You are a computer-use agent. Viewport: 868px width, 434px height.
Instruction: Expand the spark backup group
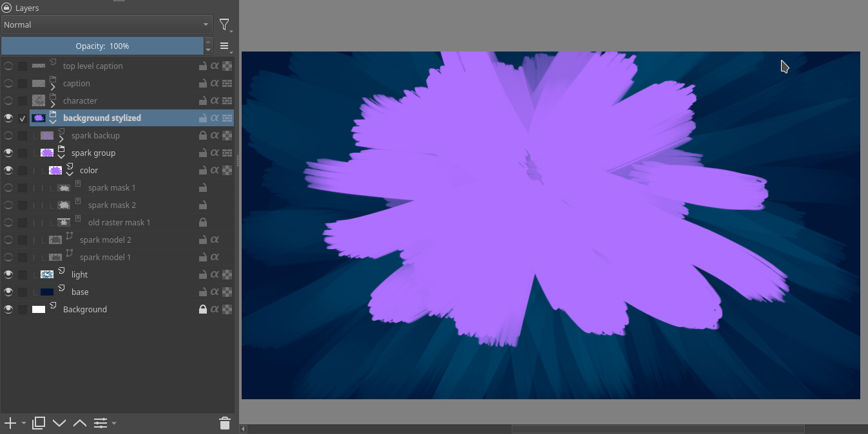(x=61, y=139)
